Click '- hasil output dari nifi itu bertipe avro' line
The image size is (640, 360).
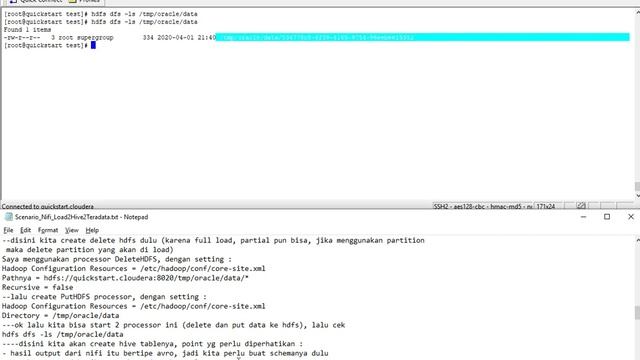[165, 353]
